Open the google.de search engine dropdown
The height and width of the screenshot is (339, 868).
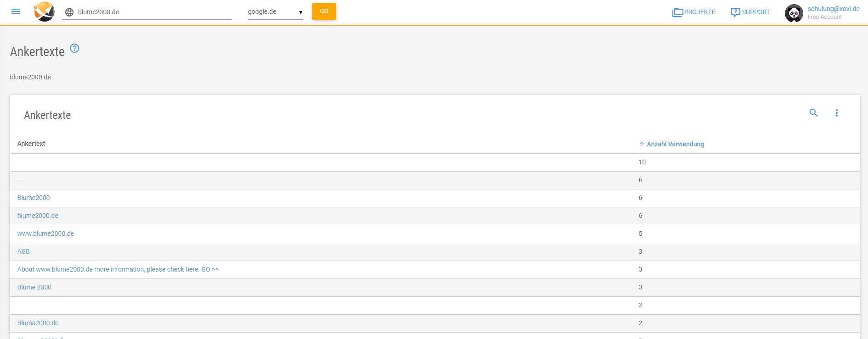coord(275,12)
